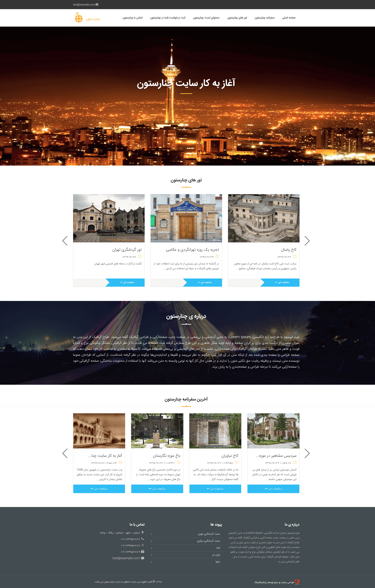The width and height of the screenshot is (375, 588).
Task: Open the صفحه اصلی menu item
Action: (x=289, y=18)
